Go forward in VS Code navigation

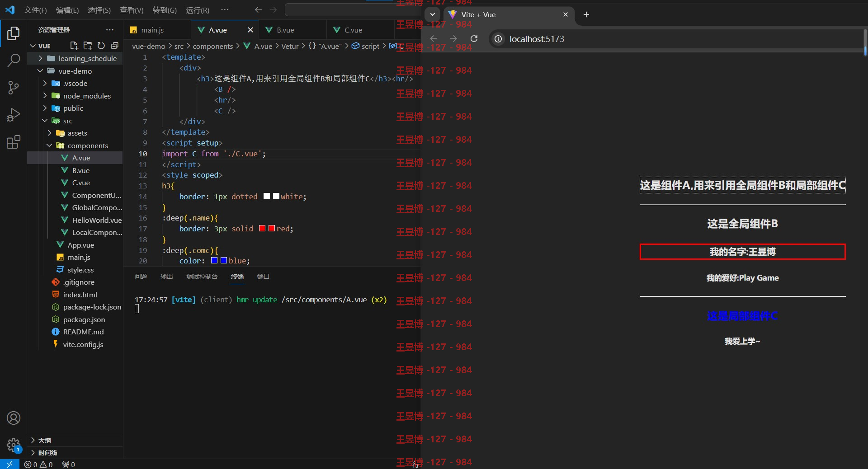pyautogui.click(x=273, y=9)
